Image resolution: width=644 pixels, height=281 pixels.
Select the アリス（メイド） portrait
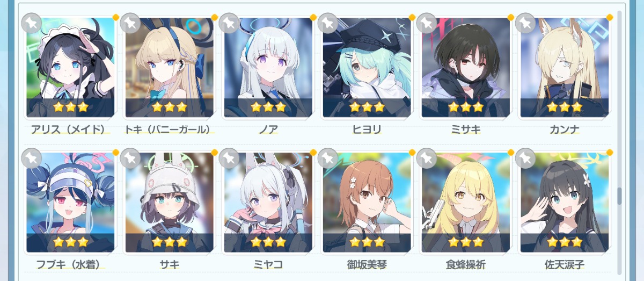pos(70,68)
